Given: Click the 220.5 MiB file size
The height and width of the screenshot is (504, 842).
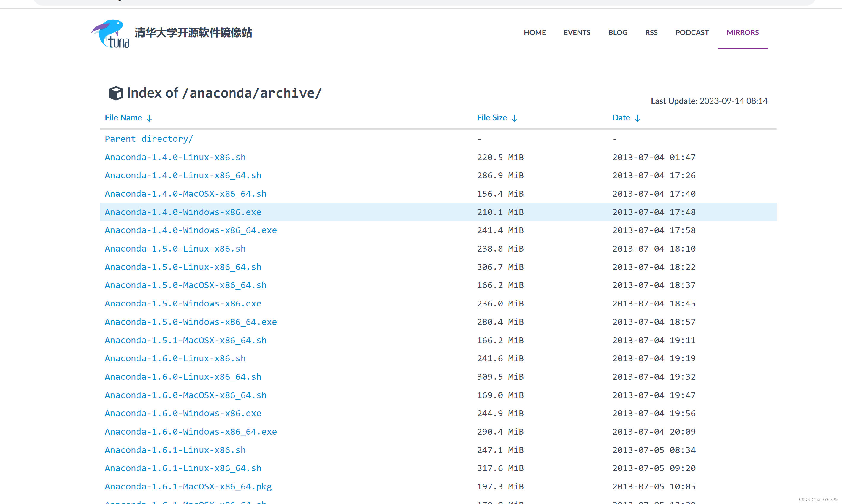Looking at the screenshot, I should pos(500,157).
